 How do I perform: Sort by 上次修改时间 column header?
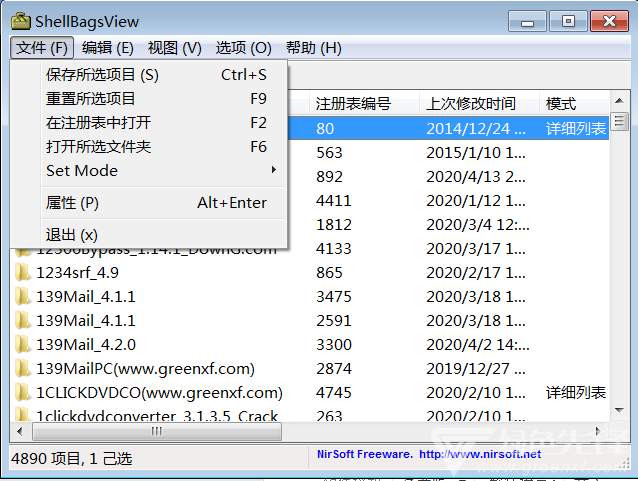(x=479, y=103)
